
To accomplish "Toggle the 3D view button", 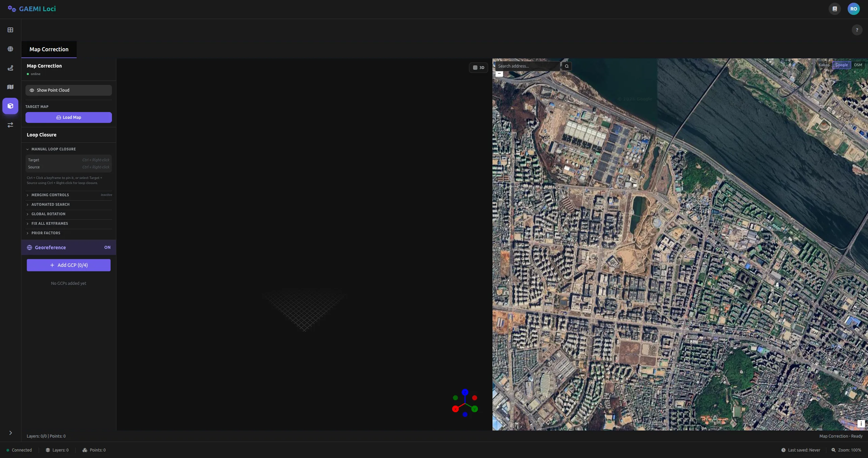I will [x=478, y=68].
